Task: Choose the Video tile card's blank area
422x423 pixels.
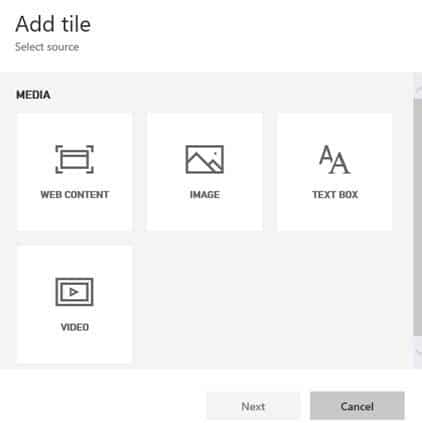Action: coord(74,347)
